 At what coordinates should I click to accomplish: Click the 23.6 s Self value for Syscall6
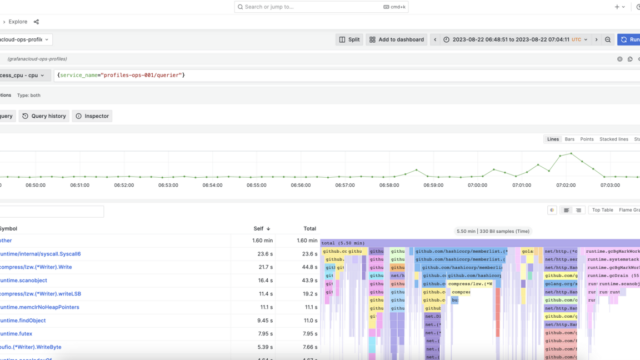tap(265, 254)
